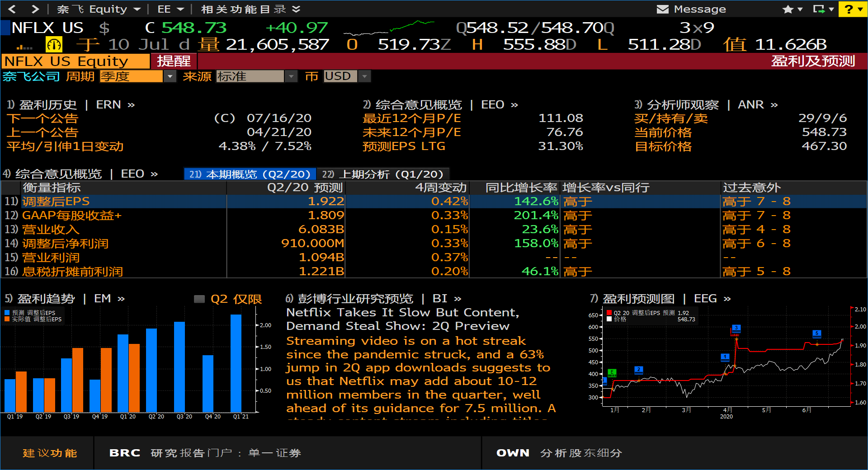Open 综合意见概览 EEO link at top
The image size is (868, 470).
point(441,105)
